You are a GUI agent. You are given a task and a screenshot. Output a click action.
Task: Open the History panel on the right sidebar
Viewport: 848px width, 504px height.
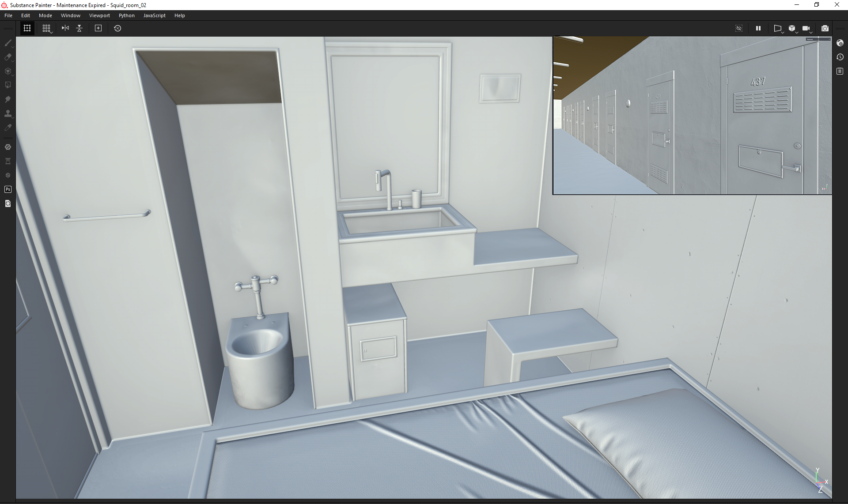[840, 57]
